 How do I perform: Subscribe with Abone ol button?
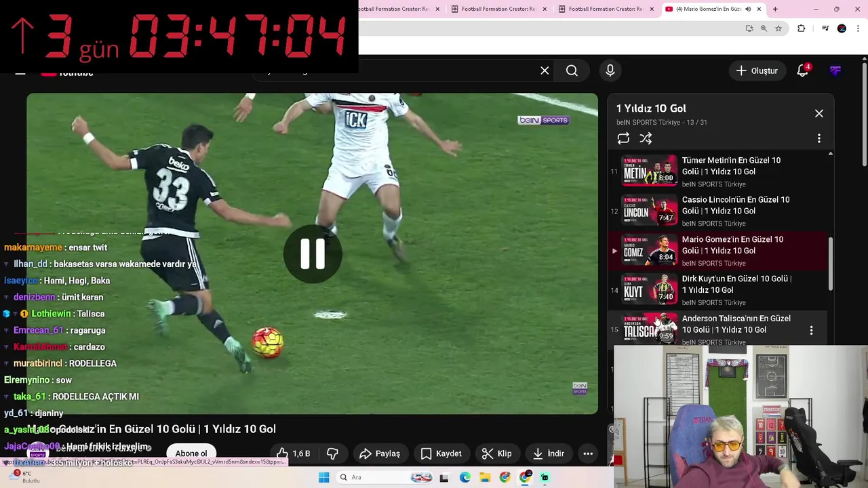(x=191, y=453)
